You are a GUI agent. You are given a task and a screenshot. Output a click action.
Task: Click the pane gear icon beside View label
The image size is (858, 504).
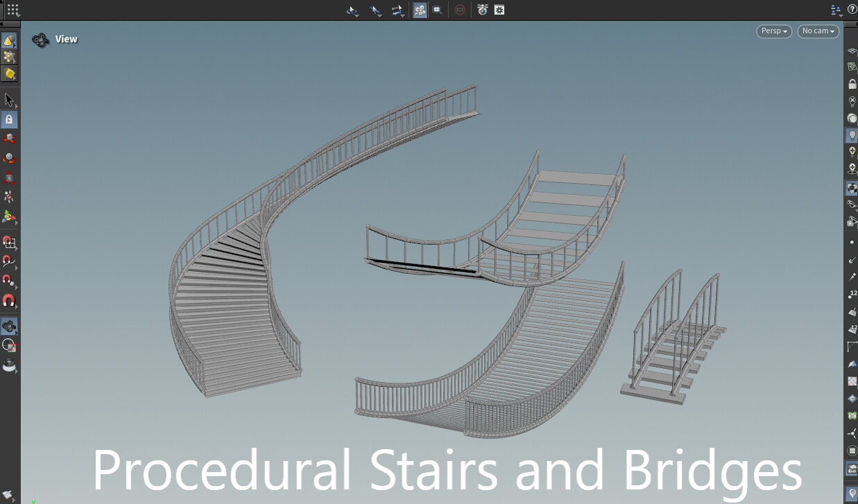pyautogui.click(x=40, y=40)
